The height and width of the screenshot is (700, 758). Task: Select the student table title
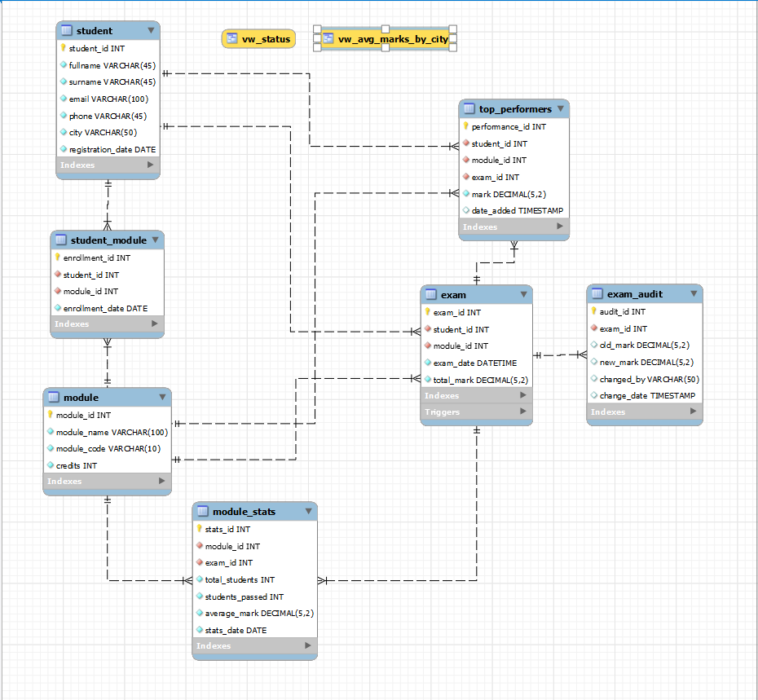point(95,30)
